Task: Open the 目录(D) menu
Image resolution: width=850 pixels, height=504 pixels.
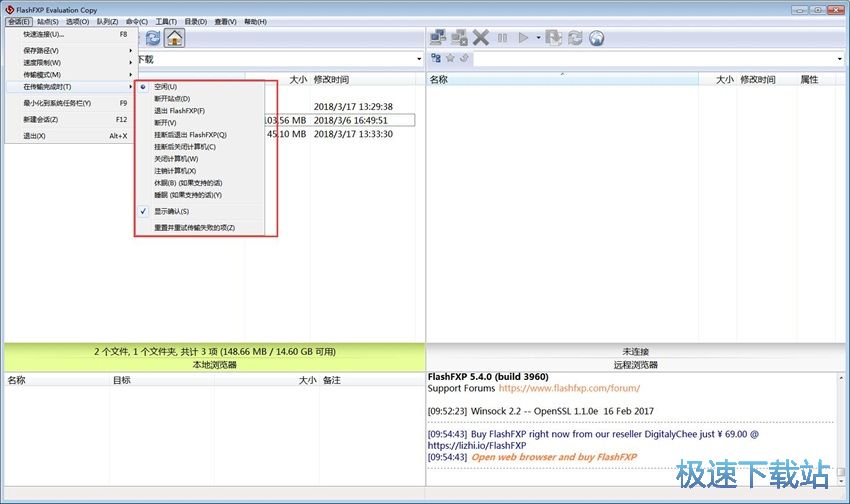Action: tap(196, 22)
